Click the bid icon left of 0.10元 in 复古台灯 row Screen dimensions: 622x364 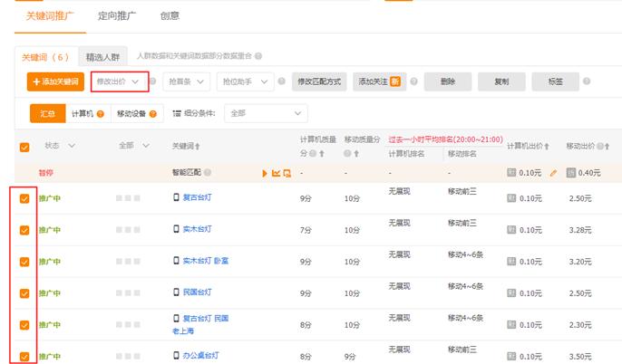click(511, 198)
